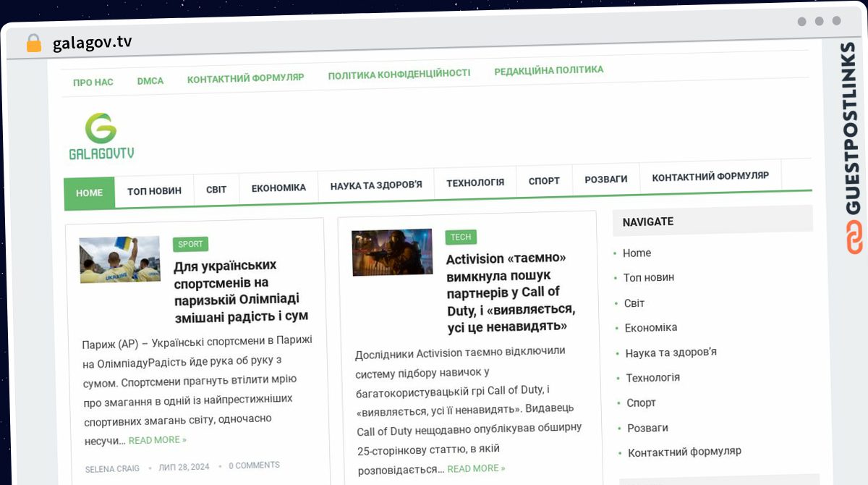The width and height of the screenshot is (868, 485).
Task: Click the galagov.tv address text
Action: point(92,43)
